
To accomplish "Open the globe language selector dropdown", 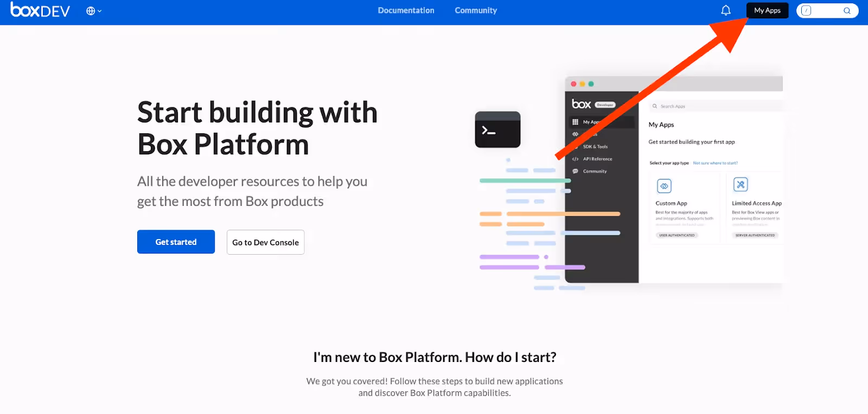I will 94,11.
